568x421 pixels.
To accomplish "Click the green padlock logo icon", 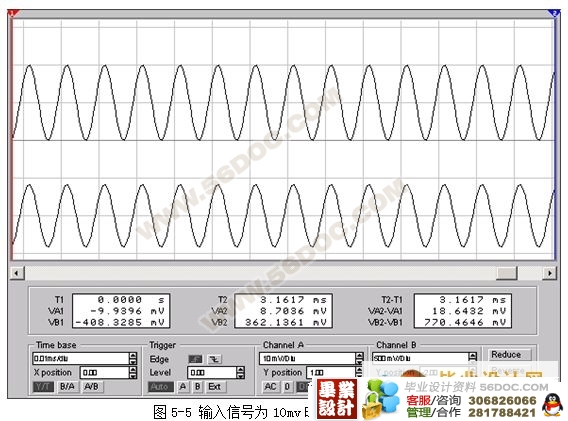I will [380, 399].
